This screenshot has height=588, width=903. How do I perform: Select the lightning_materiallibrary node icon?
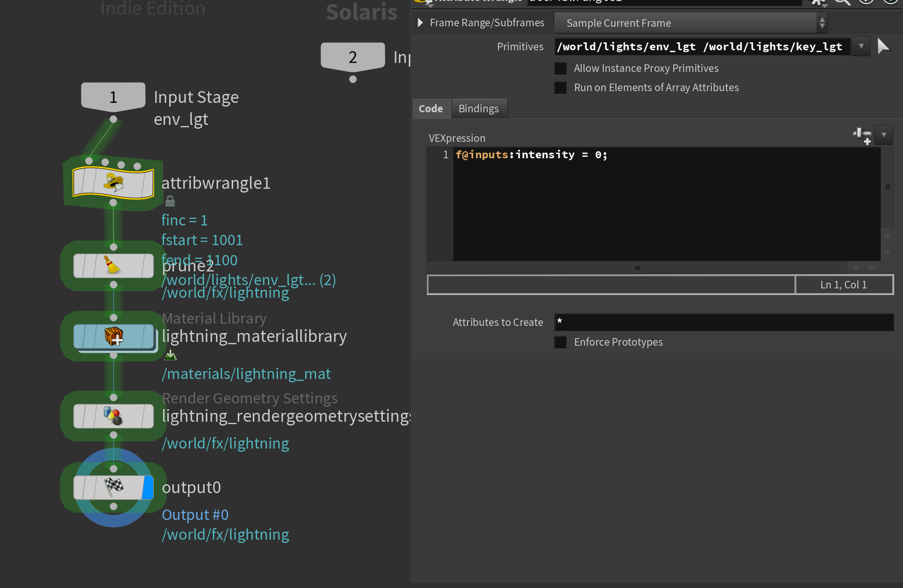(113, 336)
